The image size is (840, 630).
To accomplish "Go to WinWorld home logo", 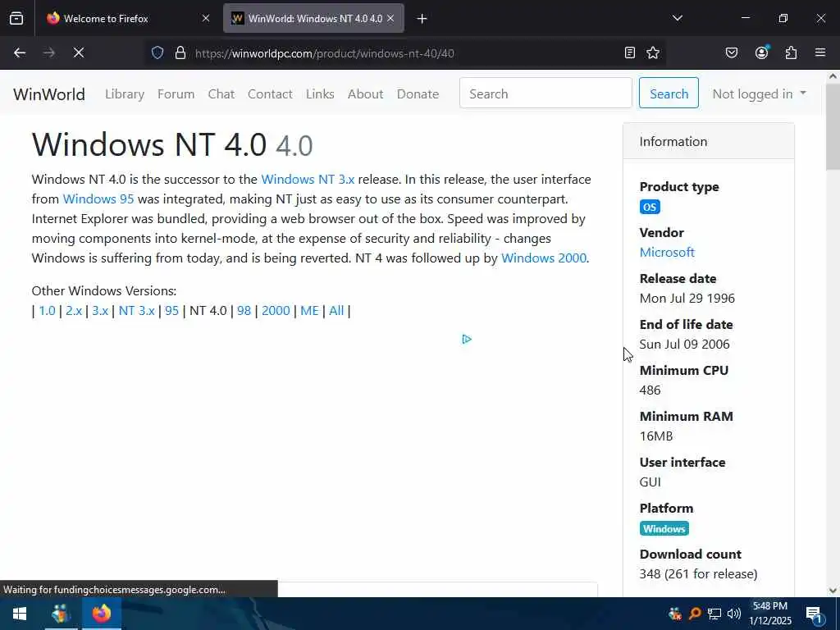I will click(49, 94).
